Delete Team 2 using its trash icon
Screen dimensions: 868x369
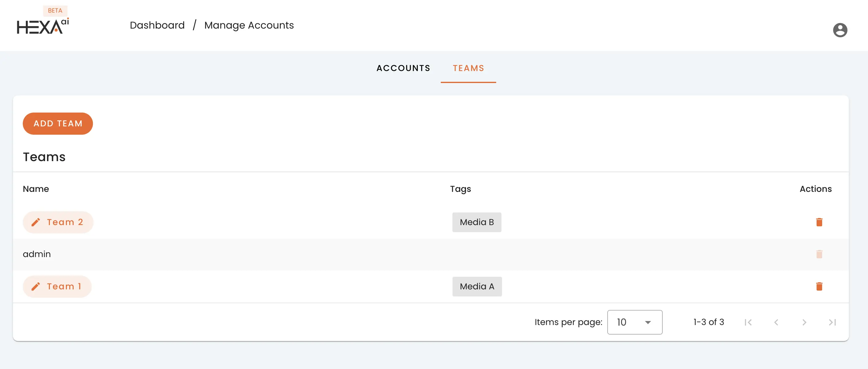point(820,222)
